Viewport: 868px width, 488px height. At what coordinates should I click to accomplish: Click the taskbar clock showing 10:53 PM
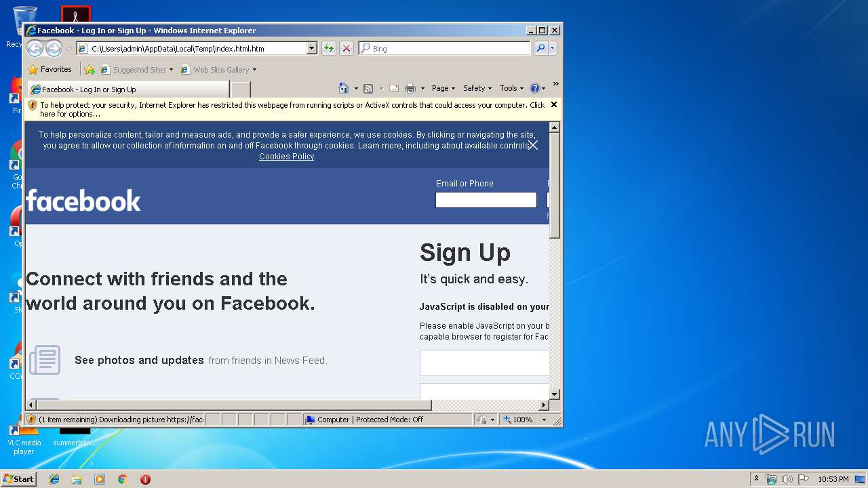(833, 479)
